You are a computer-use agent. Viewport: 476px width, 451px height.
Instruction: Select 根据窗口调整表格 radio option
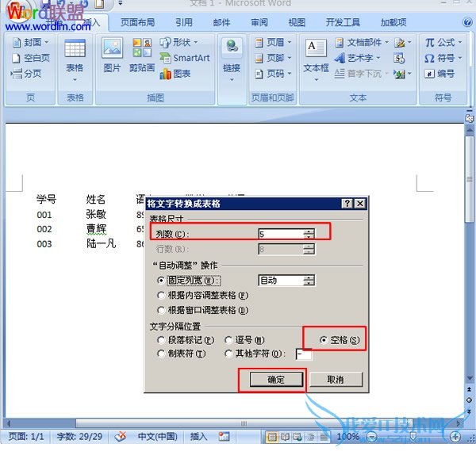pos(202,310)
